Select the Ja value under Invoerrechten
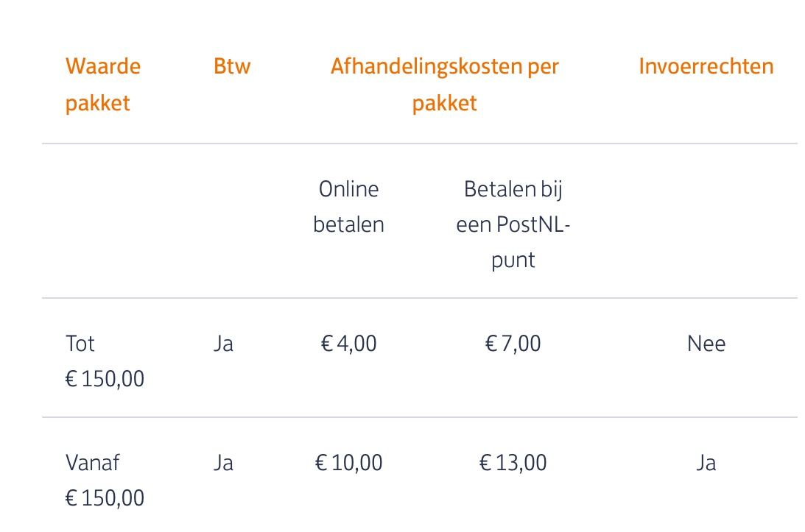 pyautogui.click(x=706, y=463)
